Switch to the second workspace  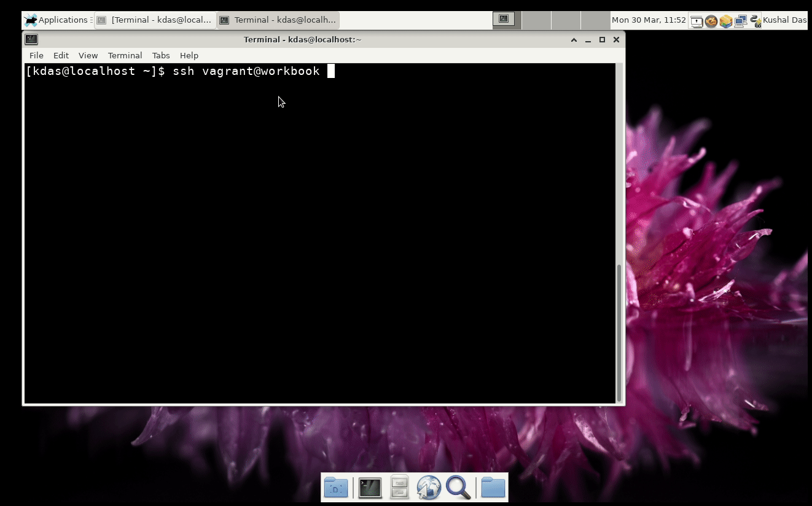536,20
